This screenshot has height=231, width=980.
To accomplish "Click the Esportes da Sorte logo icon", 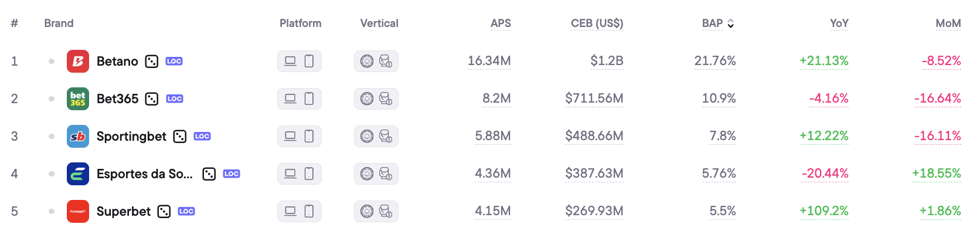I will click(78, 174).
